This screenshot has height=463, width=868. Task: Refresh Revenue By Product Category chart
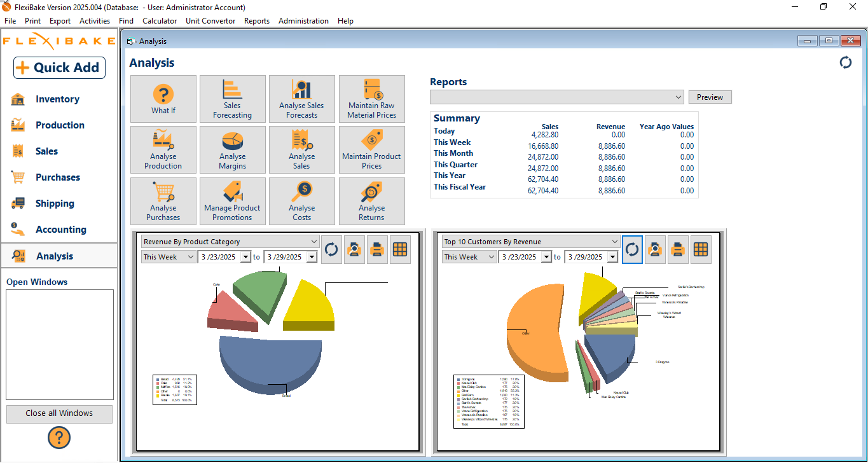tap(331, 249)
